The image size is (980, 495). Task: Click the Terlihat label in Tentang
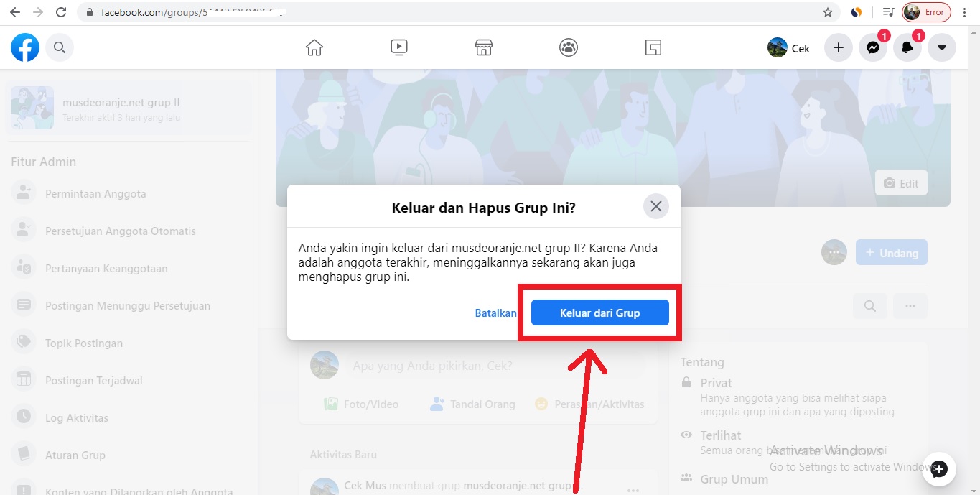pos(721,435)
